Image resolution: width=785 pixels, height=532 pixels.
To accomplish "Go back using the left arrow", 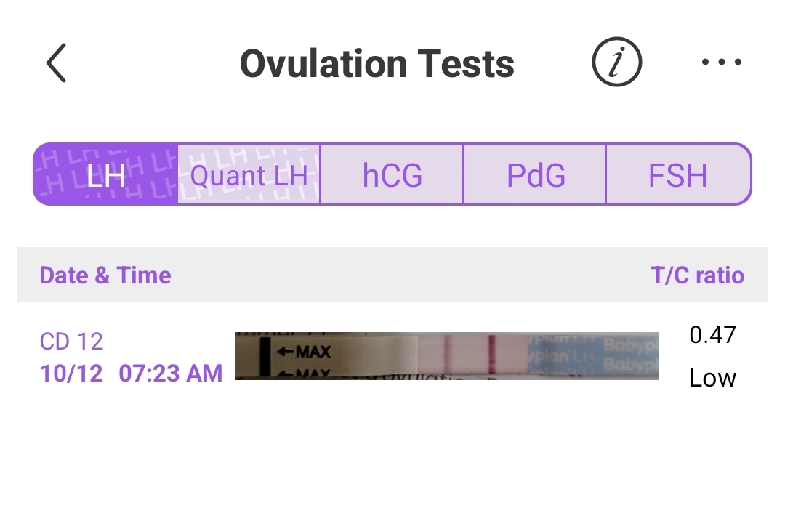I will [56, 63].
